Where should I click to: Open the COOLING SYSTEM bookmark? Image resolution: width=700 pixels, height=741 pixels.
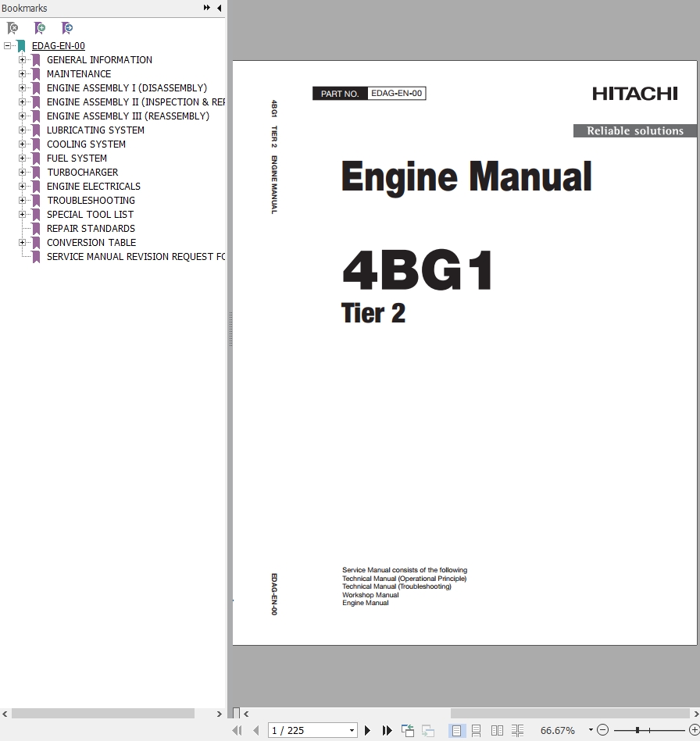click(86, 144)
